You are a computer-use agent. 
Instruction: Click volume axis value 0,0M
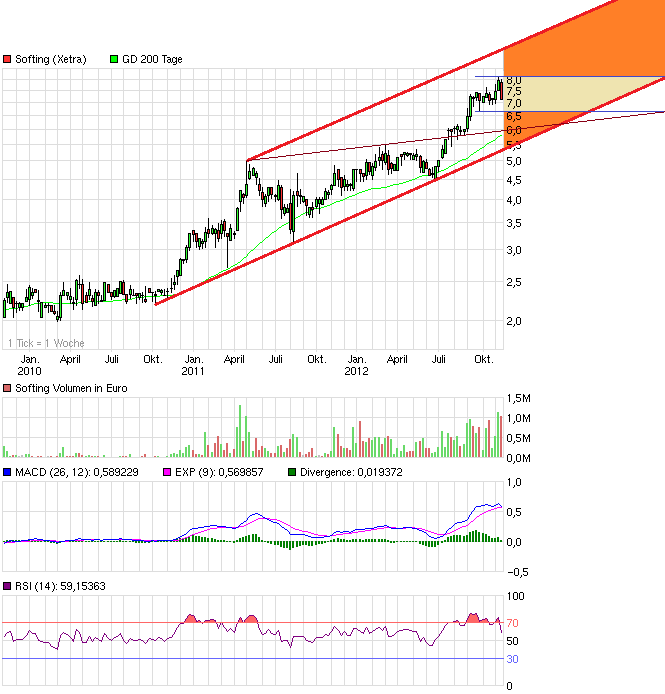click(x=518, y=458)
